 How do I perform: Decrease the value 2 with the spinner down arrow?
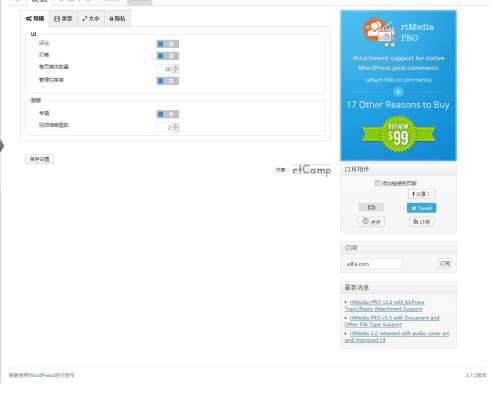[176, 129]
